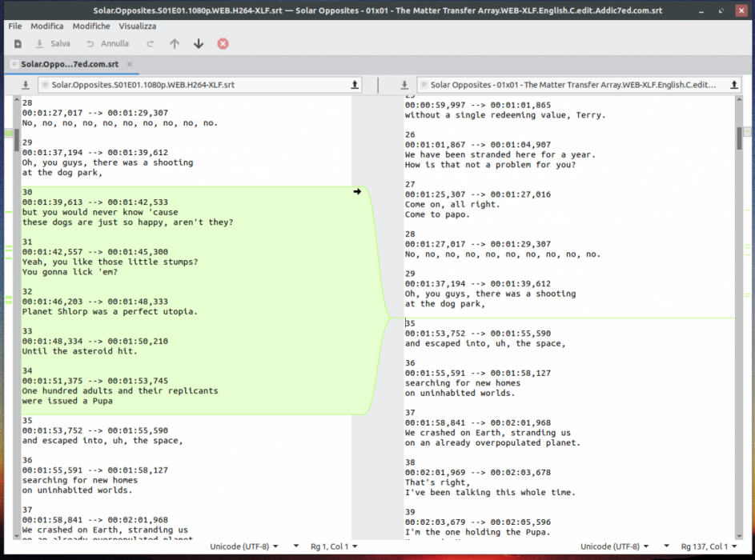755x560 pixels.
Task: Open the left pane Rg 1, Col 1 dropdown
Action: [x=334, y=547]
